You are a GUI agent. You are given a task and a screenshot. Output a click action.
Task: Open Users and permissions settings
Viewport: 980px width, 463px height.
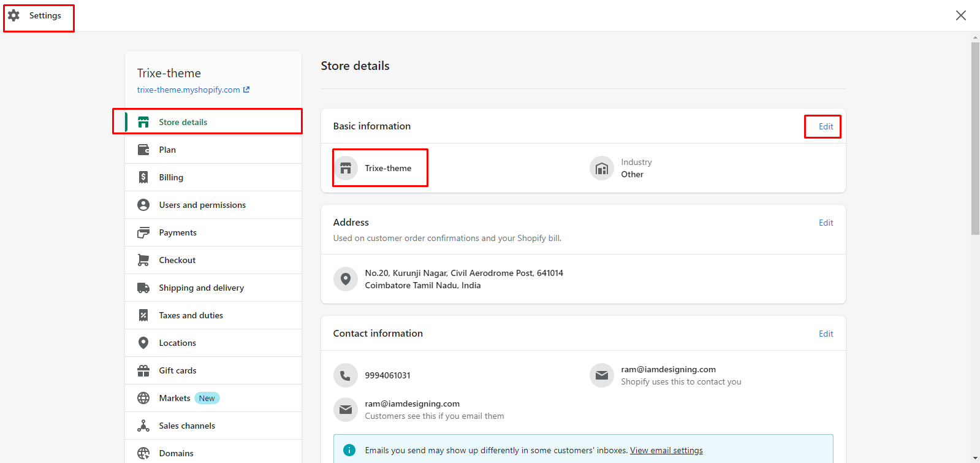[x=213, y=205]
